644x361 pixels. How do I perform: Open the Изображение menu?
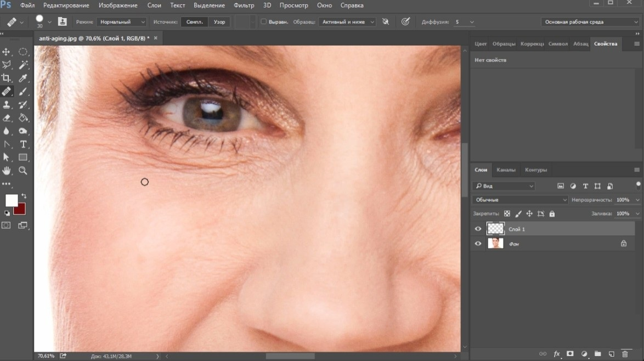[x=118, y=5]
